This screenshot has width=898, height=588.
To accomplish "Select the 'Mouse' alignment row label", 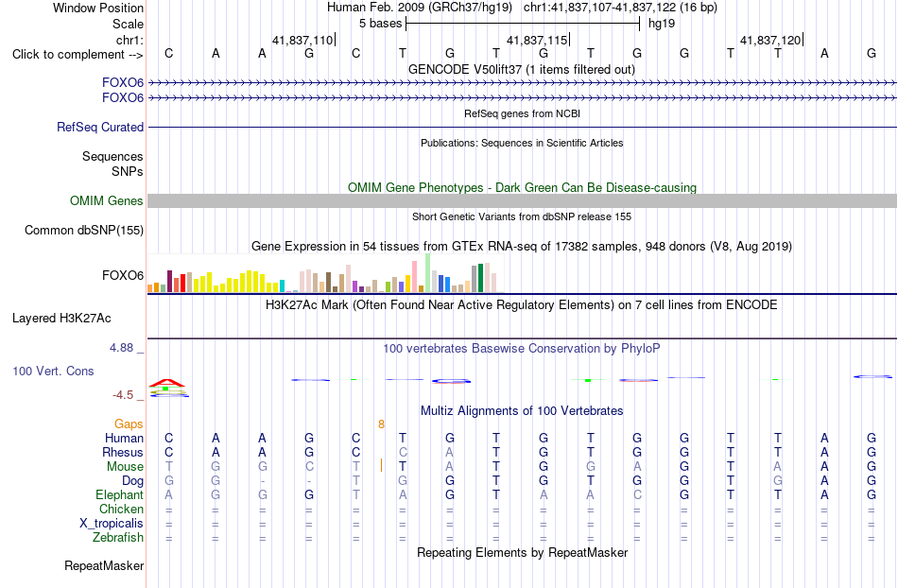I will coord(125,467).
